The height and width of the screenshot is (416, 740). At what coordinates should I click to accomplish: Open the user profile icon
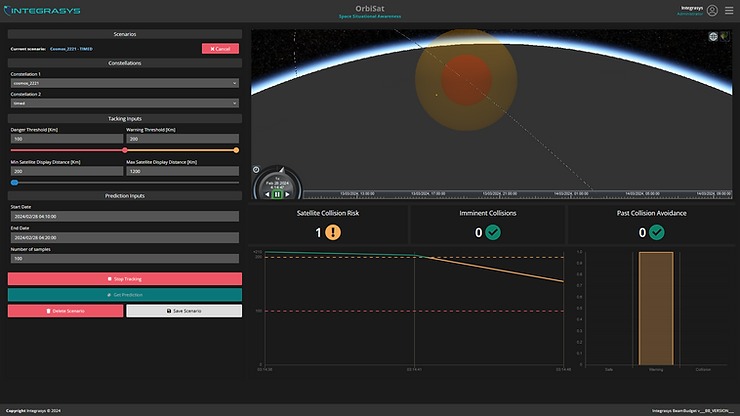tap(712, 10)
